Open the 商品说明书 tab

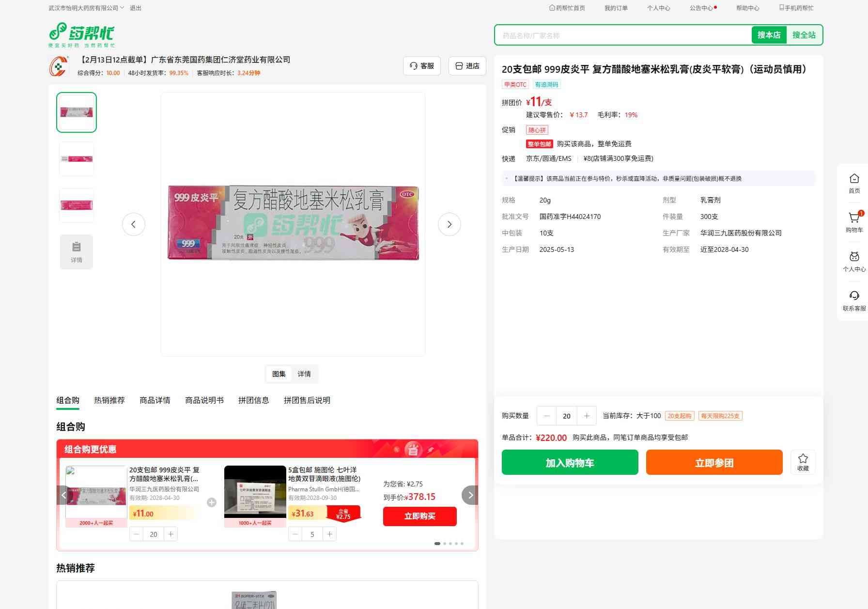(x=204, y=400)
